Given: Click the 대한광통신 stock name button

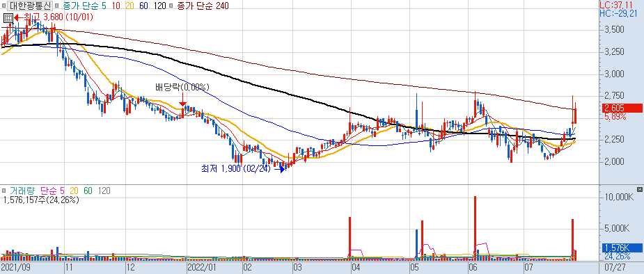Looking at the screenshot, I should coord(31,6).
